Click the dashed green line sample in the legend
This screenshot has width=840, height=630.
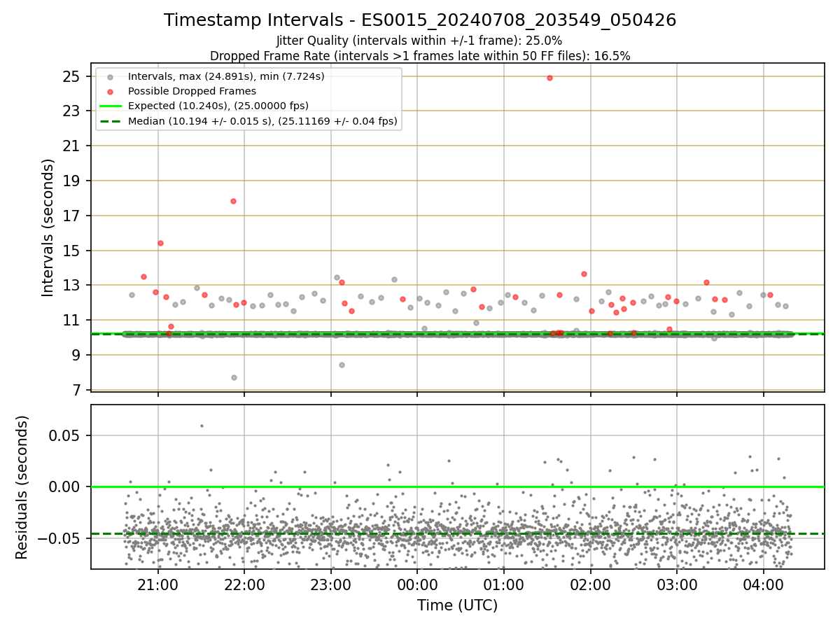(x=110, y=121)
